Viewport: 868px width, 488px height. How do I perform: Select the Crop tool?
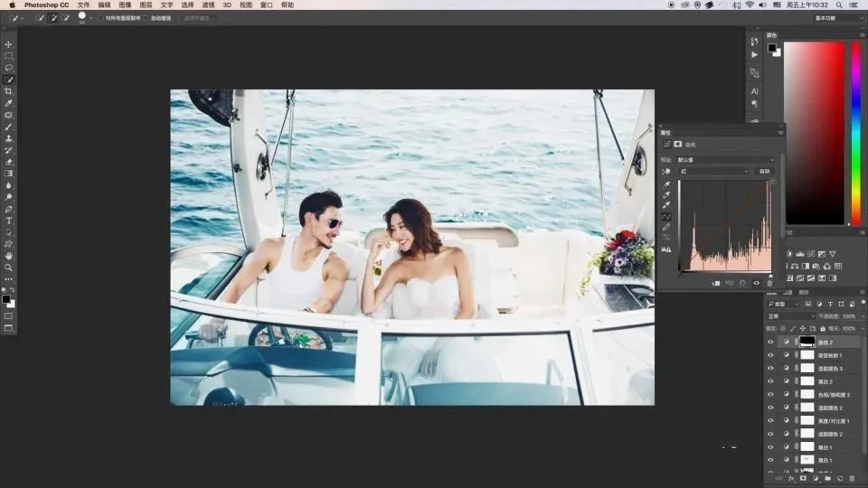(x=9, y=91)
